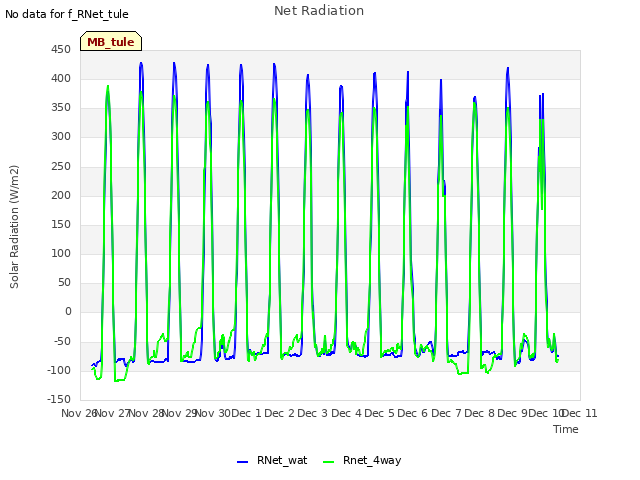
Task: Select the chart title Net Radiation
Action: tap(319, 11)
